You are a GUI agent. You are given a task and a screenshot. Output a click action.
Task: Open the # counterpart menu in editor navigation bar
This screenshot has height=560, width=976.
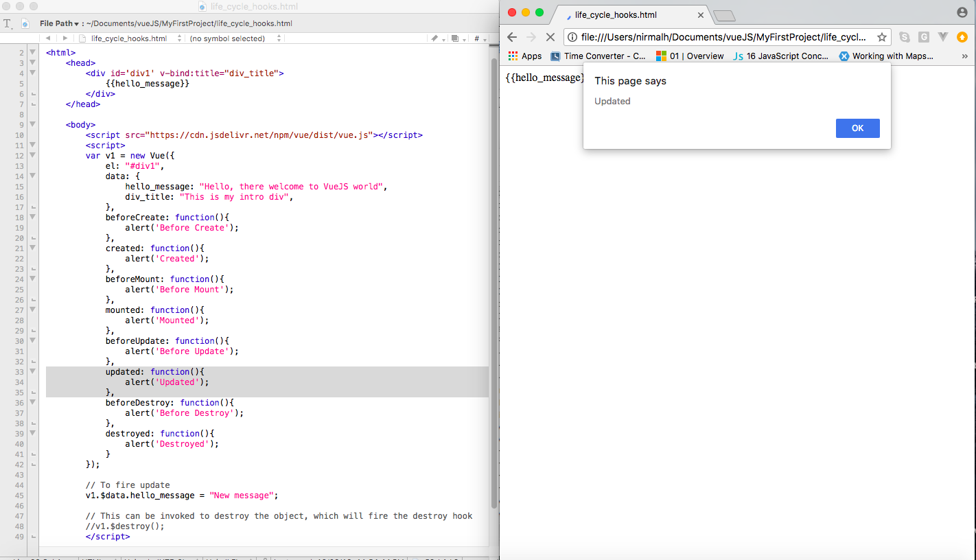click(x=479, y=38)
